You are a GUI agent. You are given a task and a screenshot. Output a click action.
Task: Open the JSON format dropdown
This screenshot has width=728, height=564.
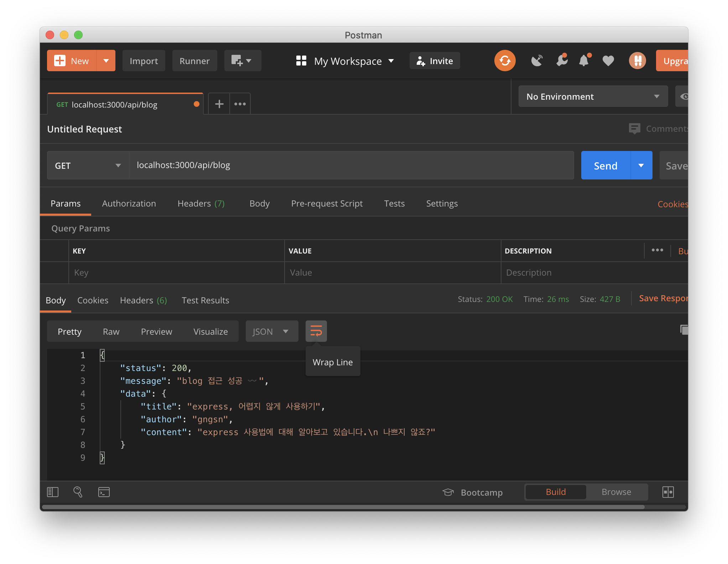click(271, 331)
